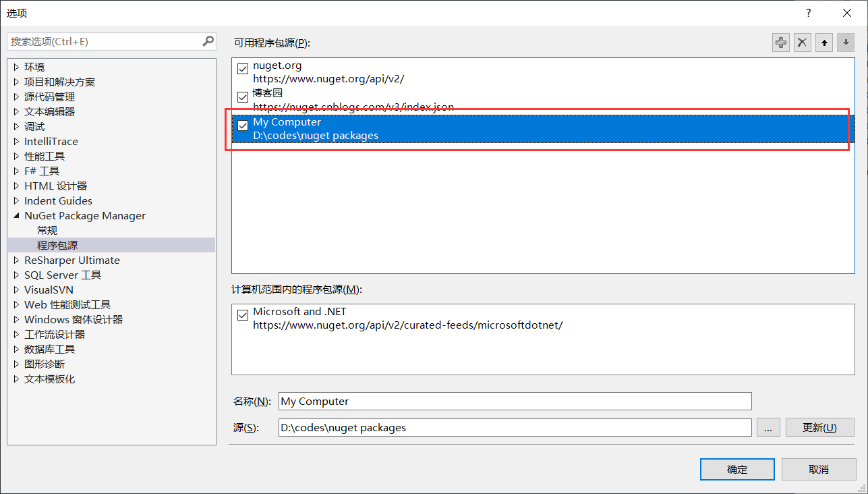
Task: Select the nuget.org source row
Action: point(542,72)
